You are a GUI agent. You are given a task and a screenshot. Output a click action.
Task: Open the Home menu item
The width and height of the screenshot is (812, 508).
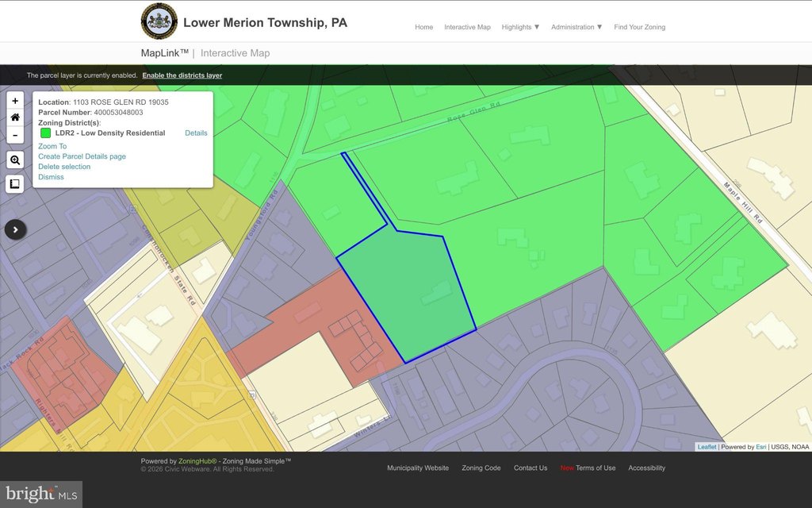[423, 27]
